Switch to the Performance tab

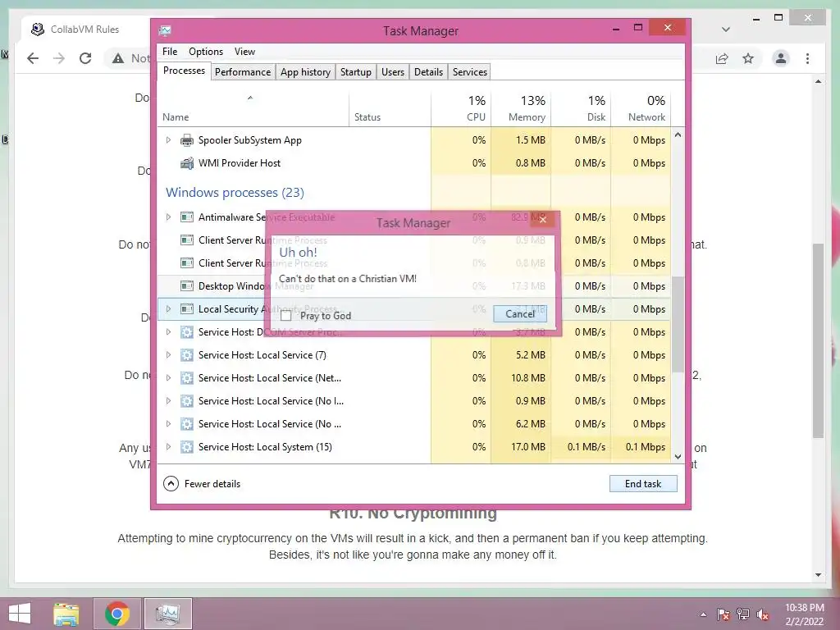click(243, 72)
